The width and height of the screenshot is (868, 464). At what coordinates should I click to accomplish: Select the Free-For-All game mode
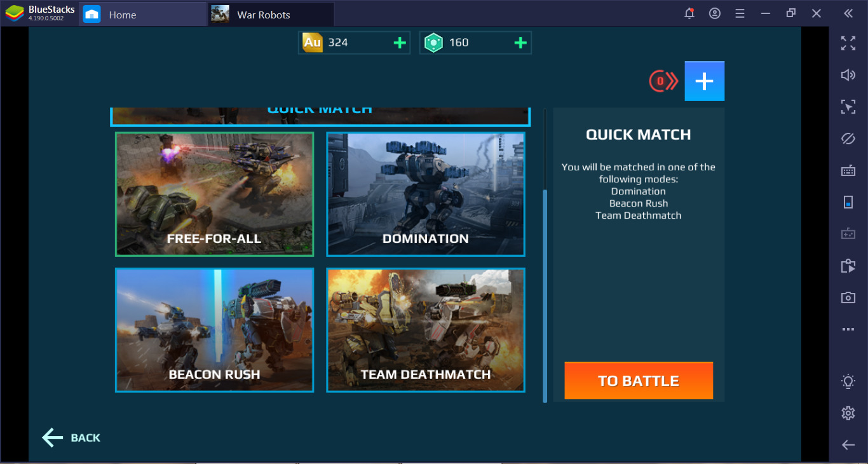(214, 194)
